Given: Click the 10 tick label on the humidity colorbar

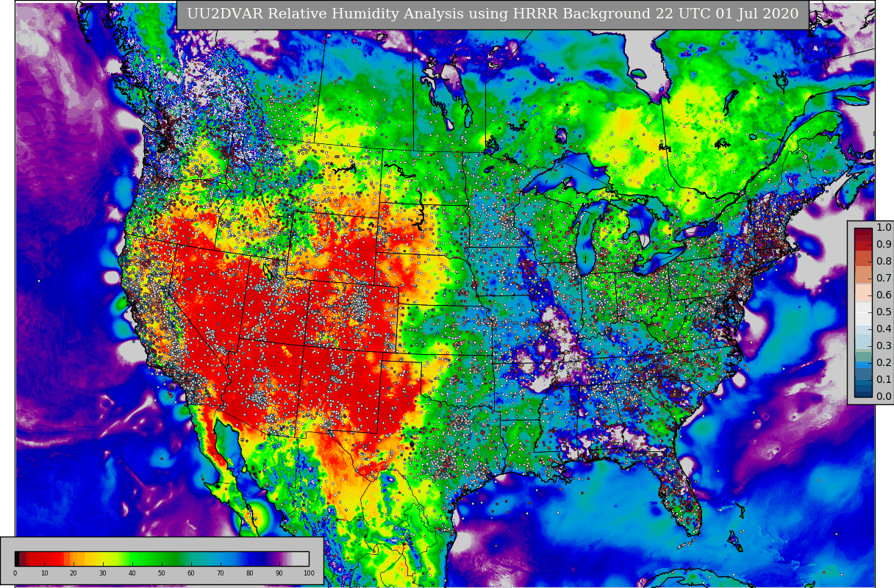Looking at the screenshot, I should pyautogui.click(x=44, y=573).
